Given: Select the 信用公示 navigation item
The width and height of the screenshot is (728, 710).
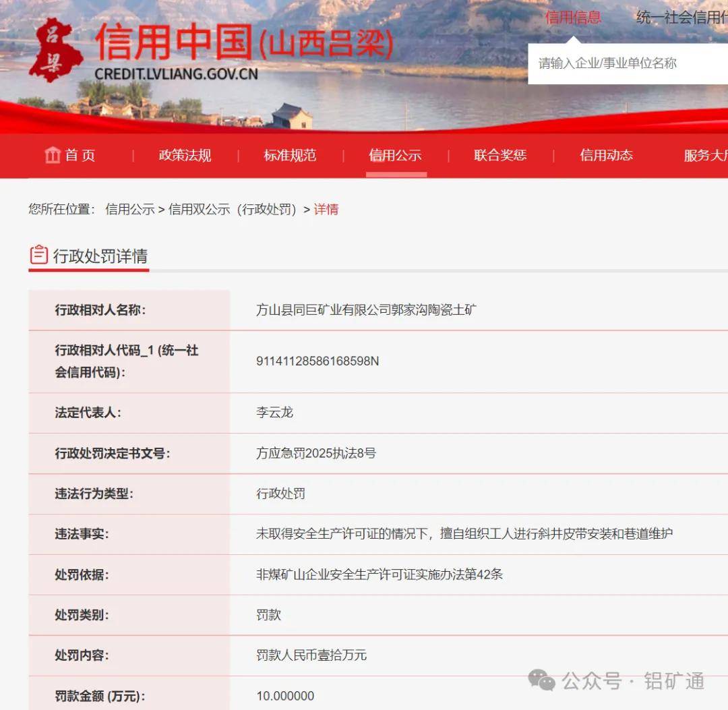Looking at the screenshot, I should [x=395, y=155].
